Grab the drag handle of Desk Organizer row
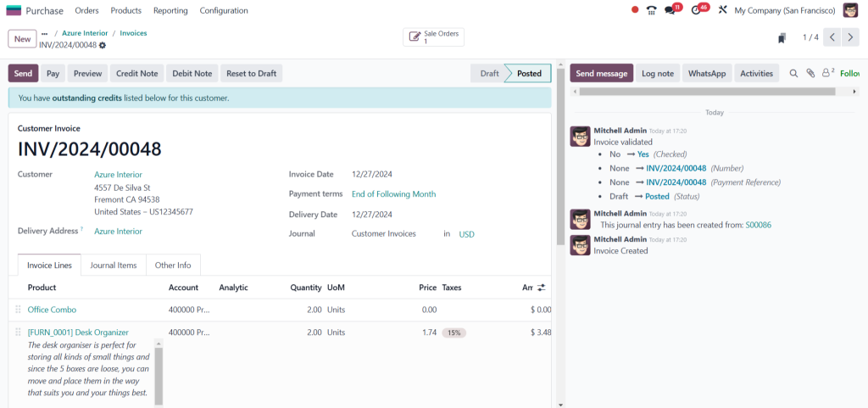Image resolution: width=868 pixels, height=408 pixels. 18,333
